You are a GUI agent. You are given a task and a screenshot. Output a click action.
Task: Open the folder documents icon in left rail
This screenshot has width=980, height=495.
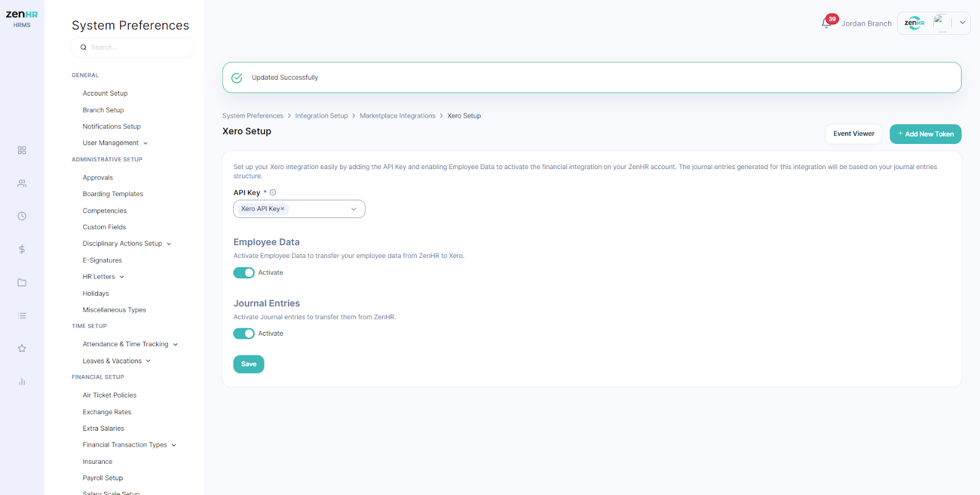tap(22, 282)
